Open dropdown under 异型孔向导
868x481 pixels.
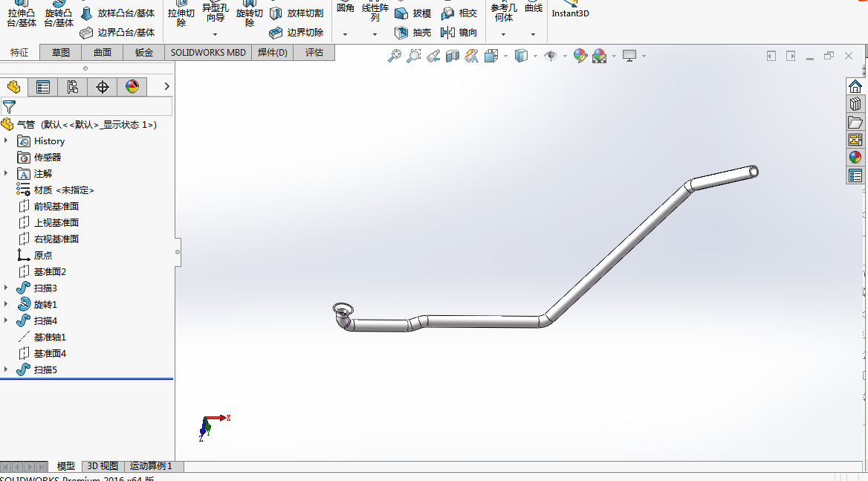coord(215,34)
